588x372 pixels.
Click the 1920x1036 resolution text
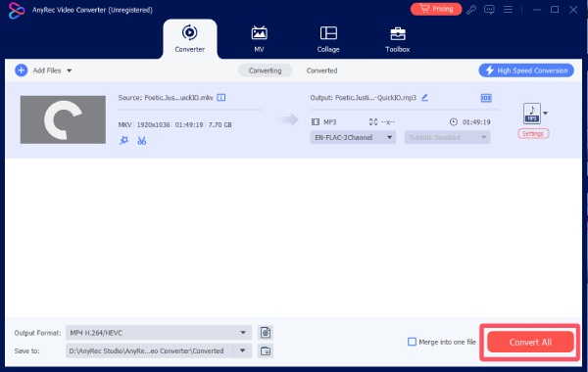[x=154, y=124]
